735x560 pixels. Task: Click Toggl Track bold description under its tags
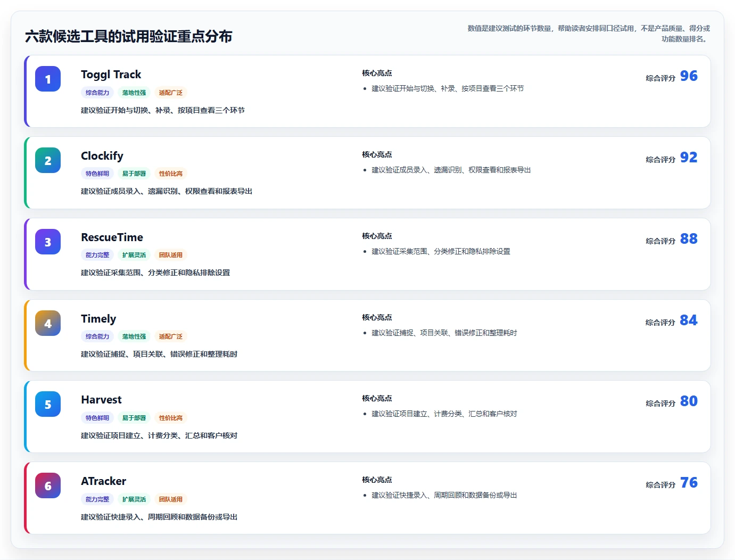pyautogui.click(x=163, y=110)
